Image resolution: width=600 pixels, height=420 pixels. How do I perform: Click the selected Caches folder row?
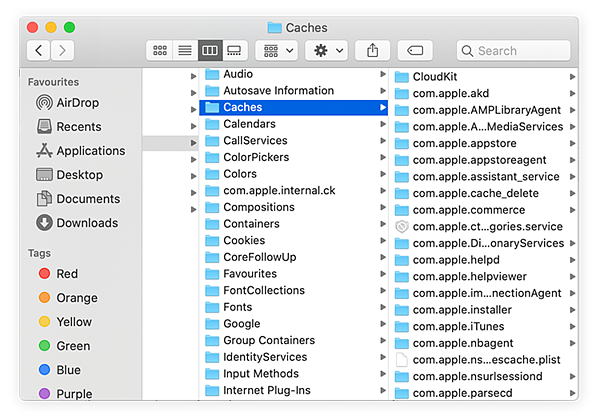coord(293,107)
